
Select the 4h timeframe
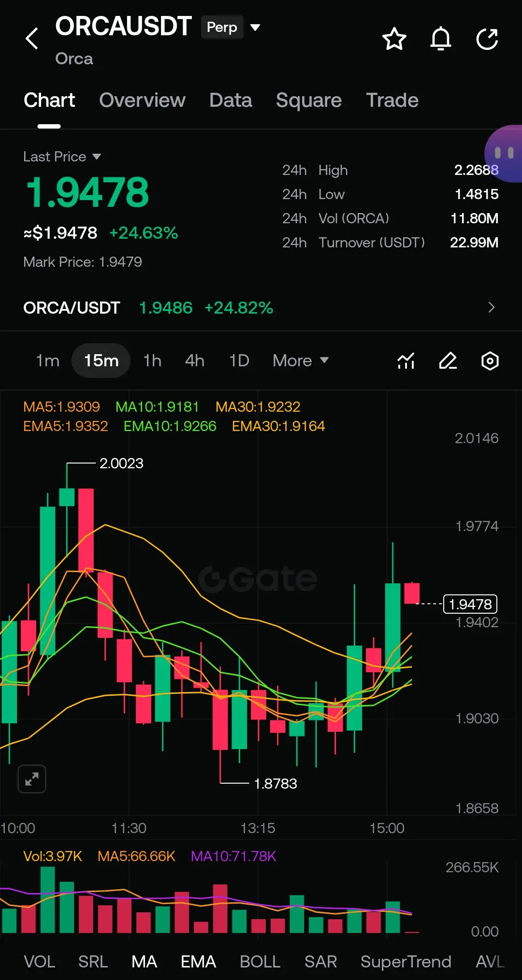tap(194, 360)
